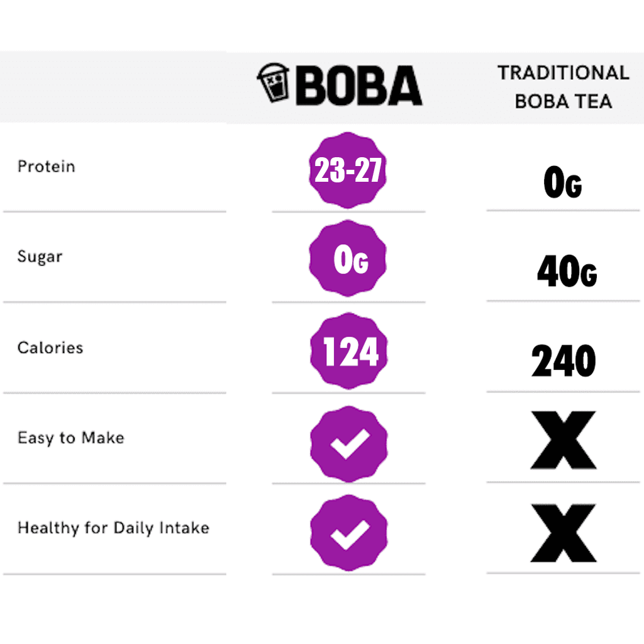Click the Easy to Make label
Screen dimensions: 644x644
(70, 438)
